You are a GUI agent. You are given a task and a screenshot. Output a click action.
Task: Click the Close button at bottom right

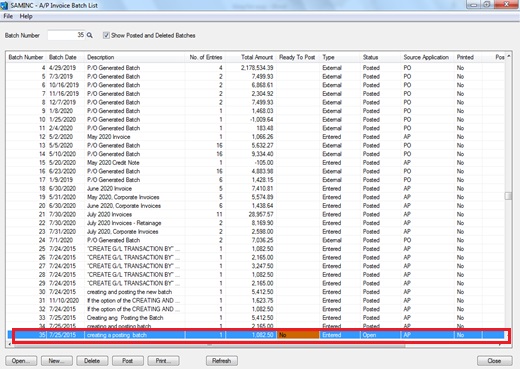[494, 361]
